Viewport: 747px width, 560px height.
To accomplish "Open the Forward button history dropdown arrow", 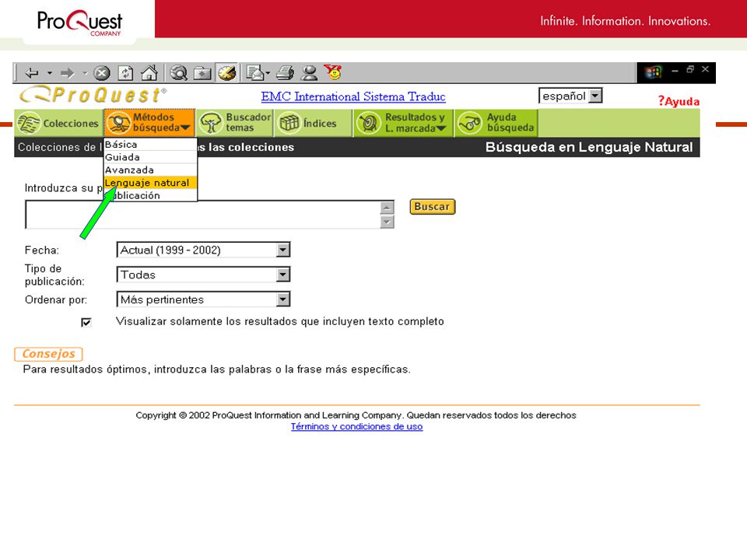I will [x=85, y=73].
